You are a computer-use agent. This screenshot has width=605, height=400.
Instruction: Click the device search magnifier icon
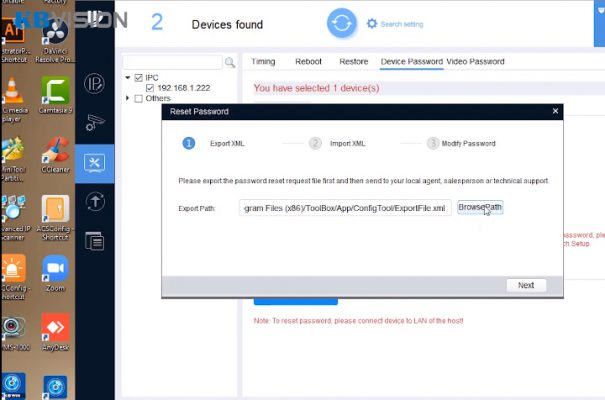[x=230, y=62]
